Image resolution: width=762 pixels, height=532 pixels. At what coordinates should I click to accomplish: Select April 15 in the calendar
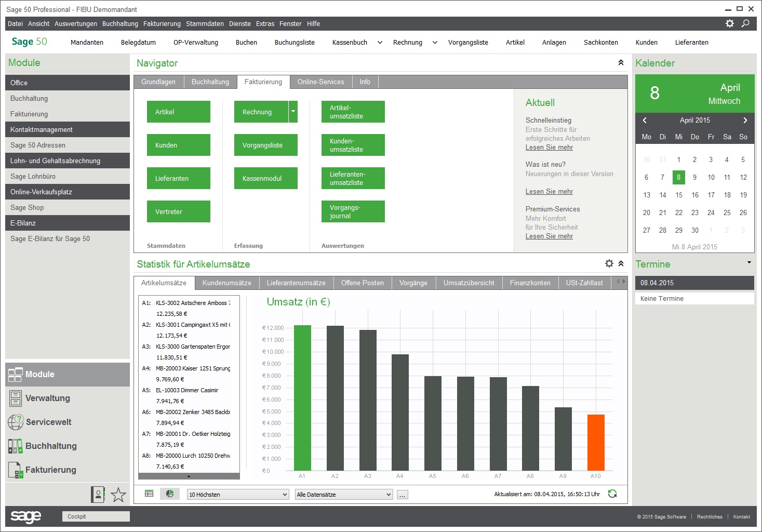click(679, 195)
